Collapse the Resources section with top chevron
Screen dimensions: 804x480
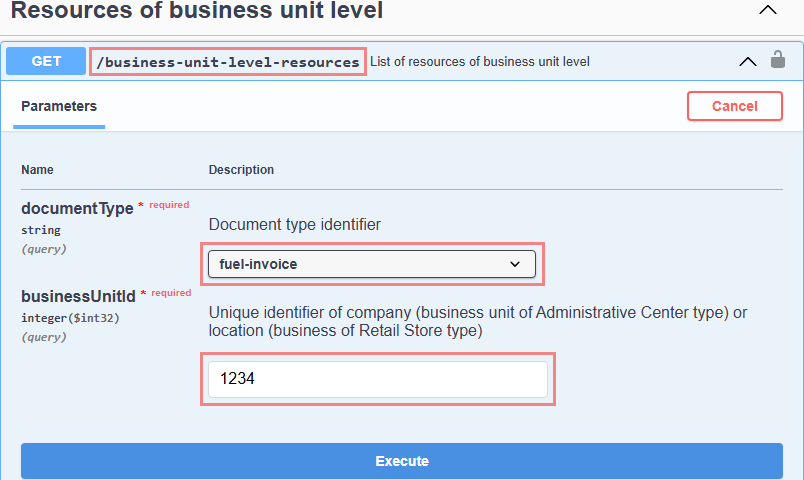point(767,10)
